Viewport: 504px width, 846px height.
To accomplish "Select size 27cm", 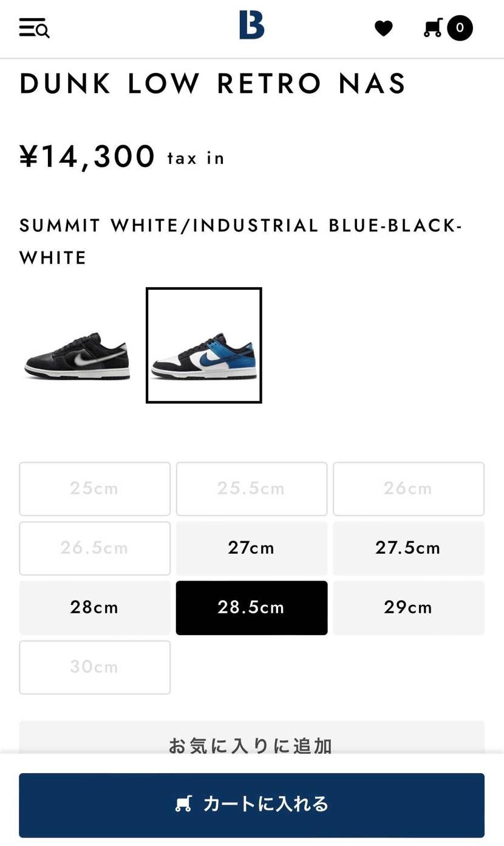I will [251, 548].
